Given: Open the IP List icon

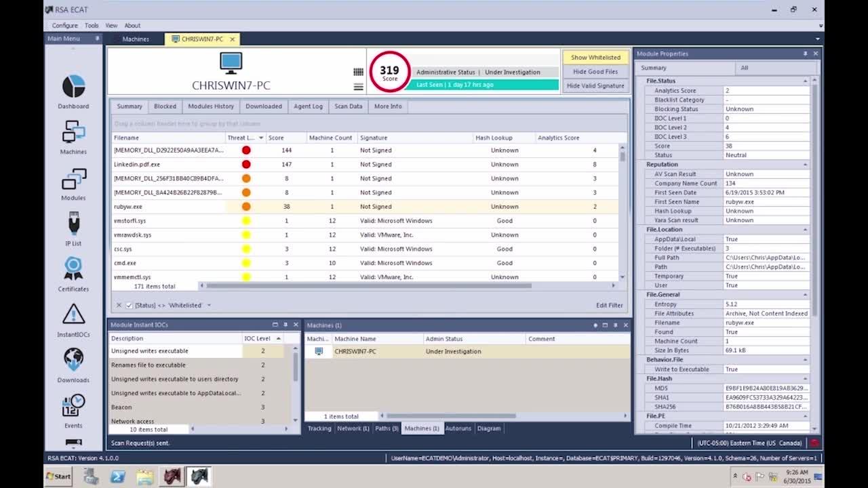Looking at the screenshot, I should (73, 224).
